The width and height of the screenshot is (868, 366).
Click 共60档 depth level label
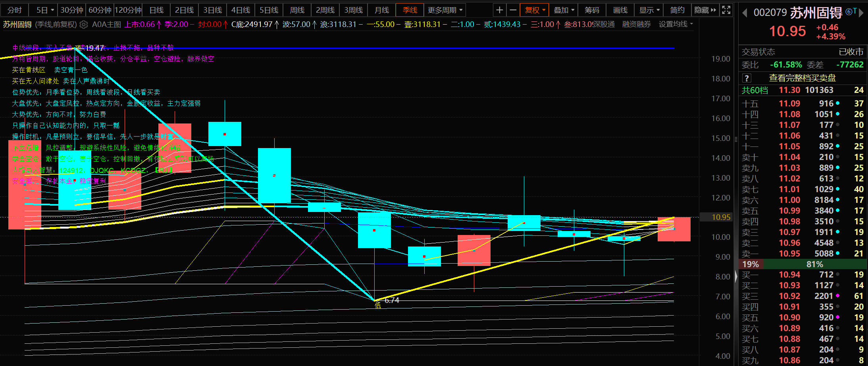[755, 90]
